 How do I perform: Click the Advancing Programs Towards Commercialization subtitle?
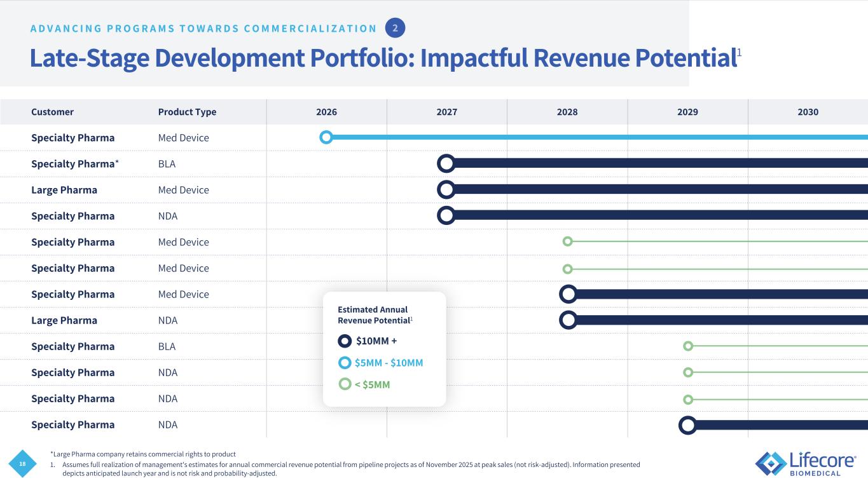[x=204, y=29]
